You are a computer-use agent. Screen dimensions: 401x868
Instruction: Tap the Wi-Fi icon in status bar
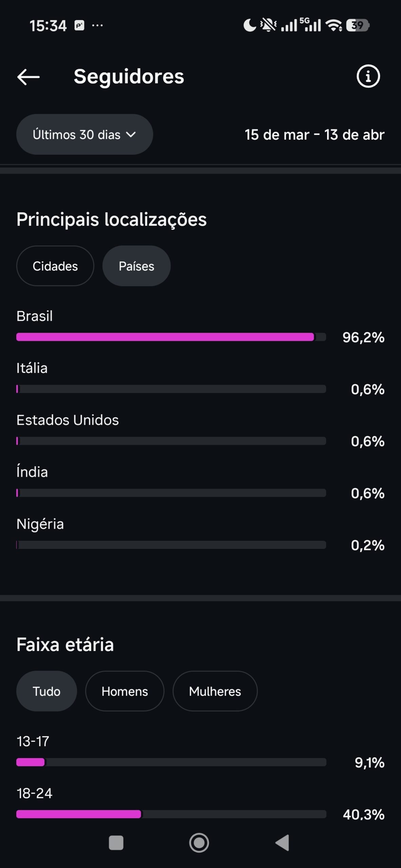[x=334, y=25]
